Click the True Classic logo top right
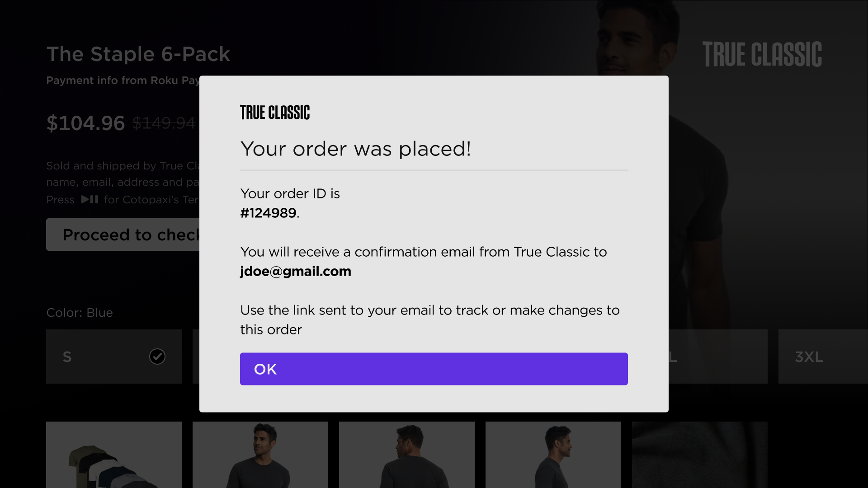 coord(762,55)
